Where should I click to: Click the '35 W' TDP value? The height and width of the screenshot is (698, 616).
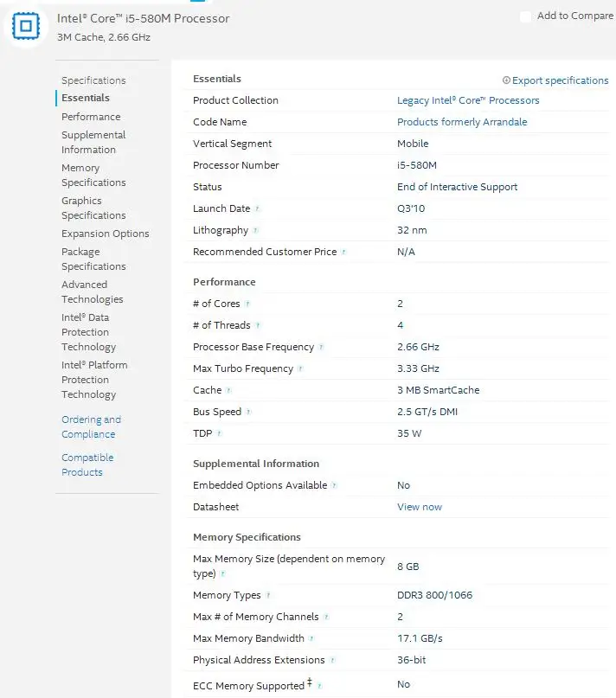[409, 433]
